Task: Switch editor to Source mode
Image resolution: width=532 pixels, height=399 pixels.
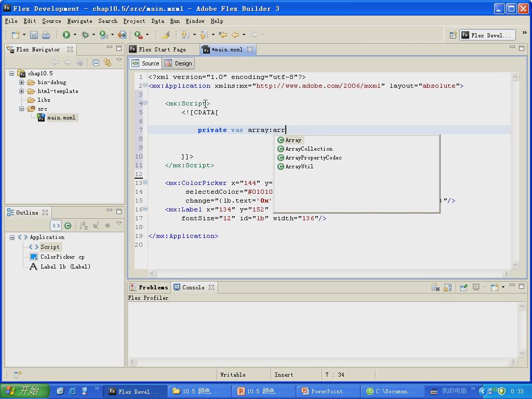Action: coord(145,63)
